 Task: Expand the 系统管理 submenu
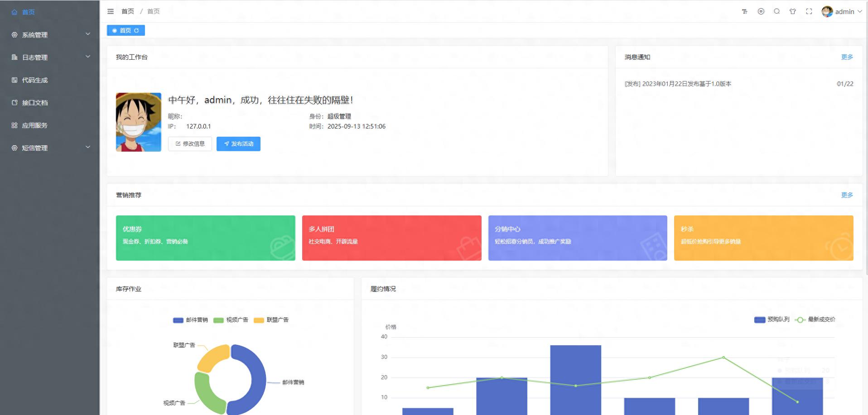point(50,35)
